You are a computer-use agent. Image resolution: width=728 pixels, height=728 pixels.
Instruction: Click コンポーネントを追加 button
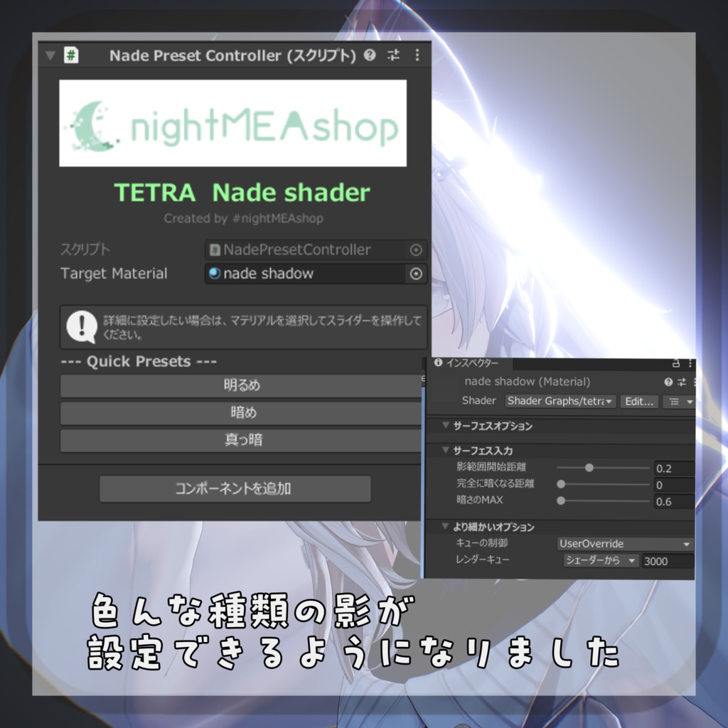point(235,488)
